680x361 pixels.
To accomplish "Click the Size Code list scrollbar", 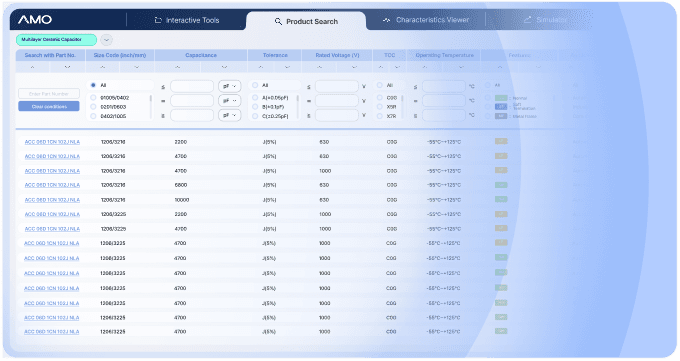I will (151, 106).
